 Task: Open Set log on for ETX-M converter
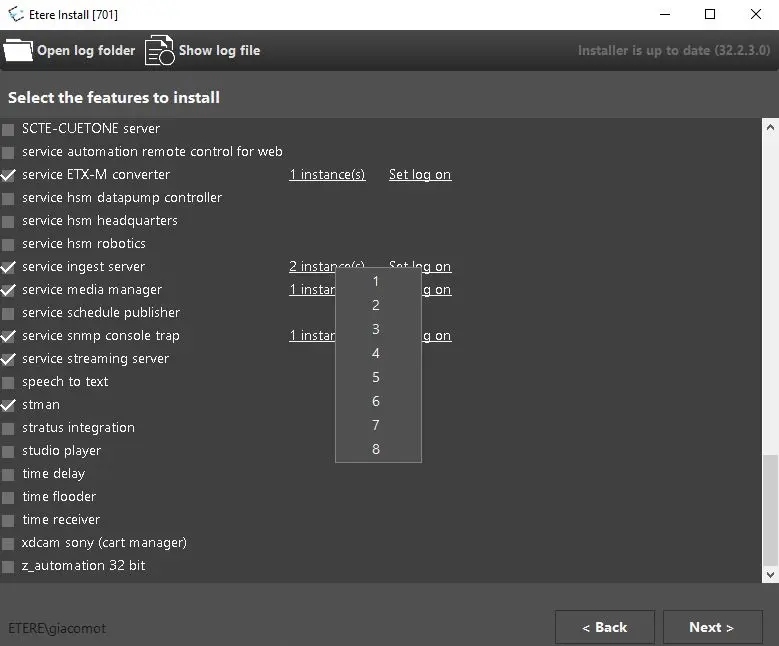pyautogui.click(x=420, y=175)
